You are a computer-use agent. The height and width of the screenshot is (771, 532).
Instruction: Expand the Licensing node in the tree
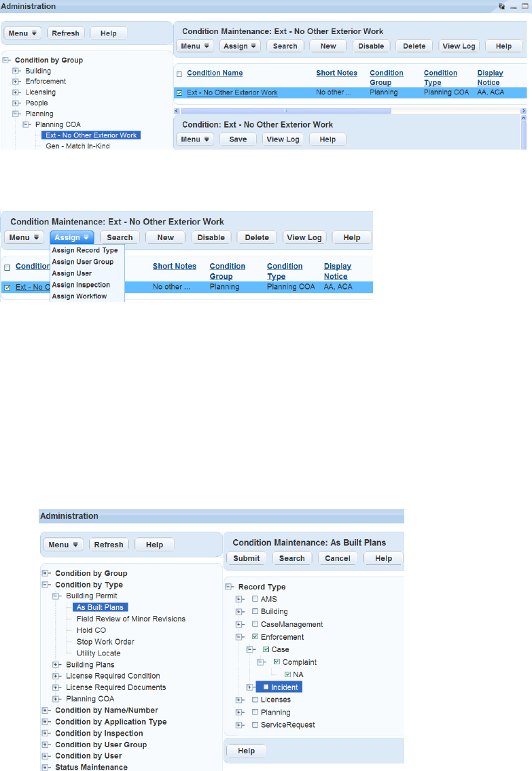(16, 92)
